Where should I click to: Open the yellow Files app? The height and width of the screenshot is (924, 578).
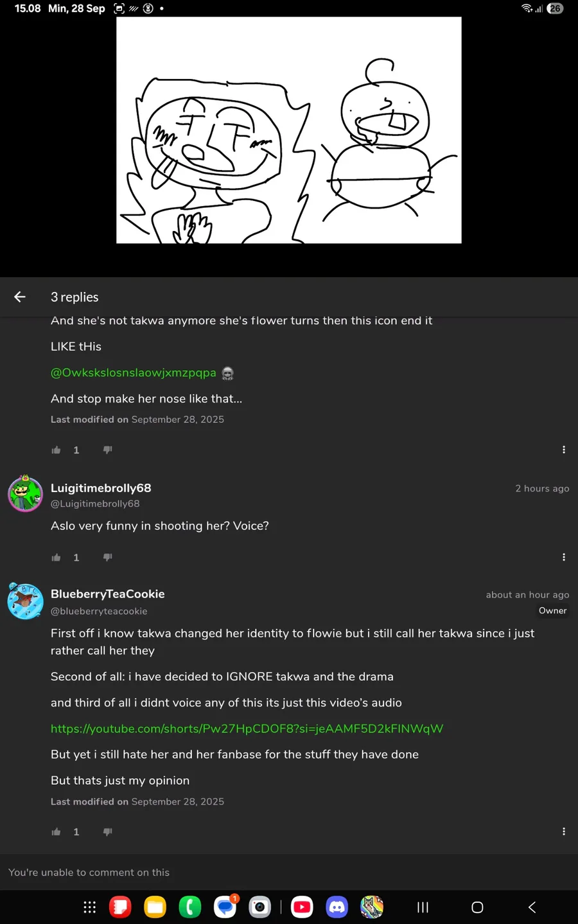click(155, 907)
